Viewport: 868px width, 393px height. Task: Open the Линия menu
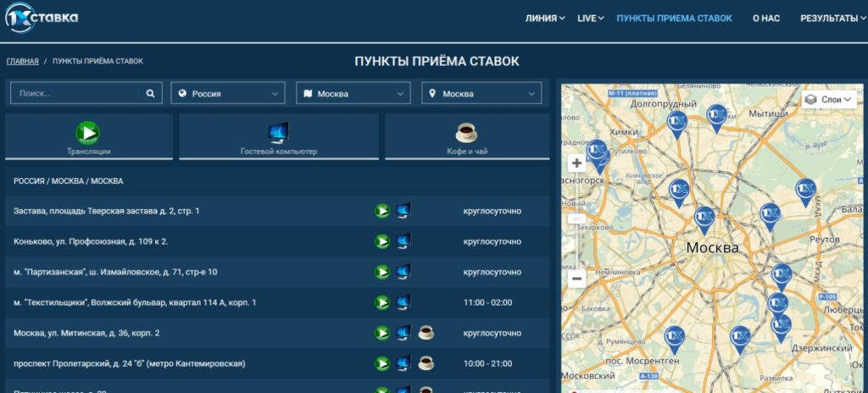544,18
